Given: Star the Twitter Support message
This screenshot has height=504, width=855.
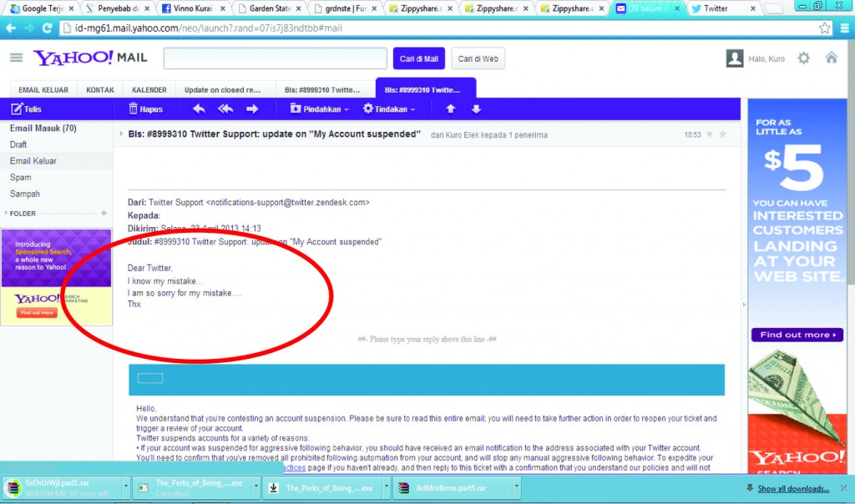Looking at the screenshot, I should pos(722,134).
